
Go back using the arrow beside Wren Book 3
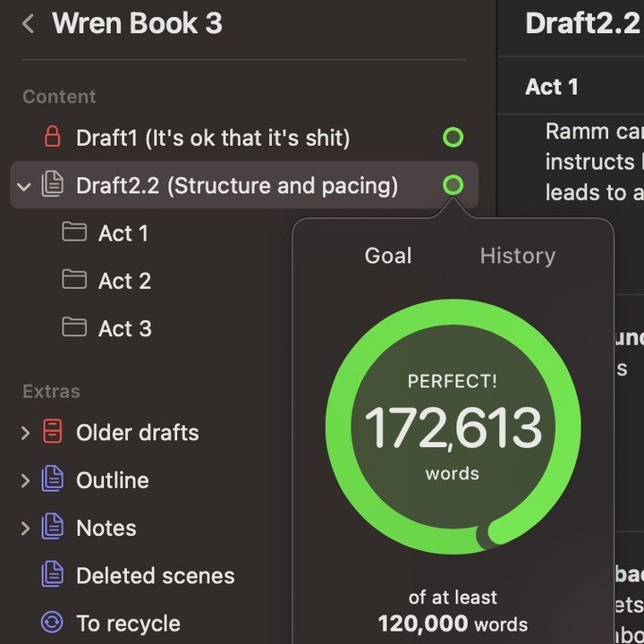(x=28, y=23)
